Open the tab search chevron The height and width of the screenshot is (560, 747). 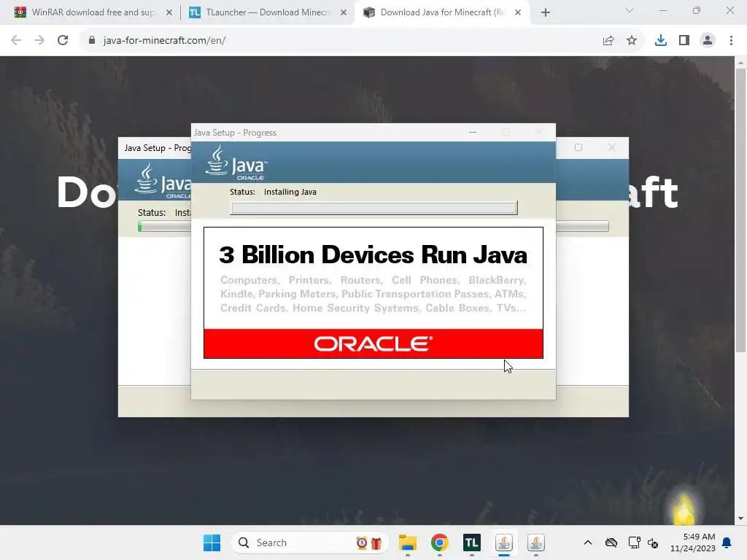pos(630,10)
